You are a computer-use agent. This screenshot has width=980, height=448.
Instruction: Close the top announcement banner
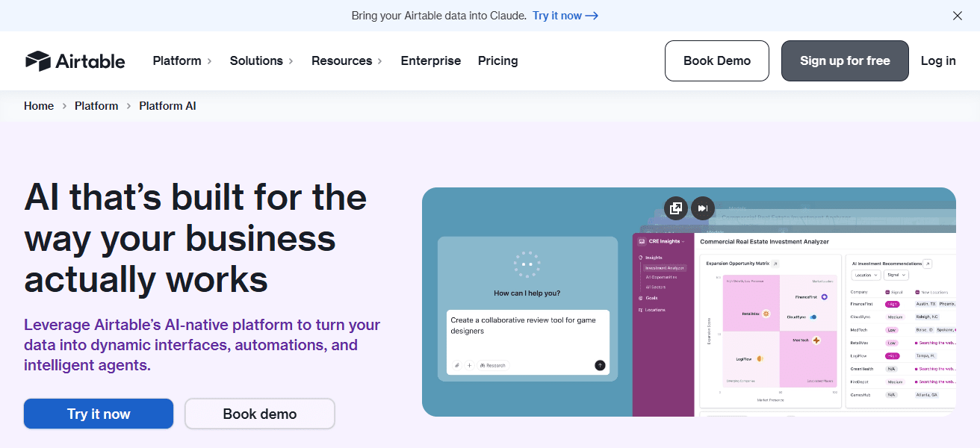point(958,16)
